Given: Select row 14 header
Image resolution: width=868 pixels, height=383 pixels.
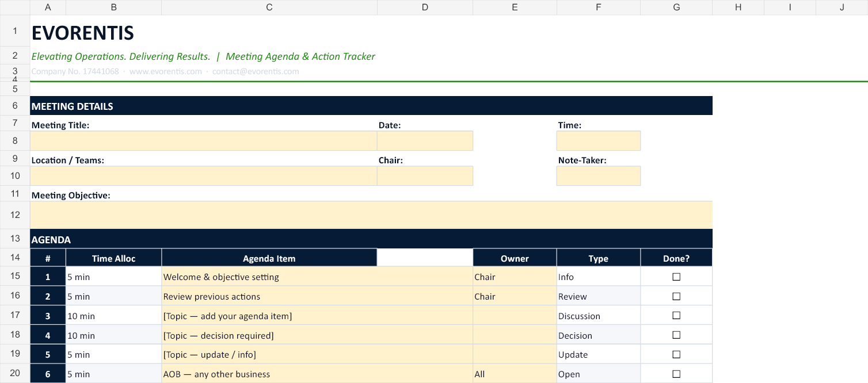Looking at the screenshot, I should [15, 258].
